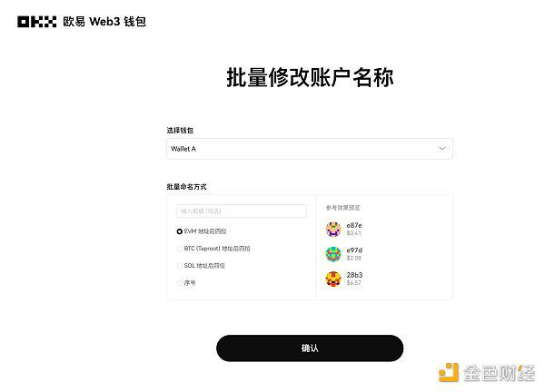Click the $0.41 balance under e87e
The height and width of the screenshot is (392, 545).
tap(354, 233)
